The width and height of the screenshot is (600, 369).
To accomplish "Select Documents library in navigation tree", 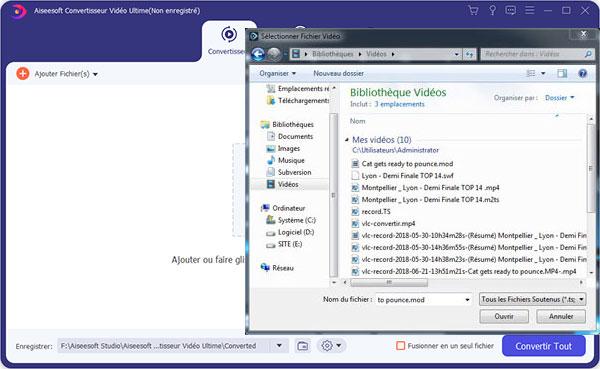I will tap(290, 136).
